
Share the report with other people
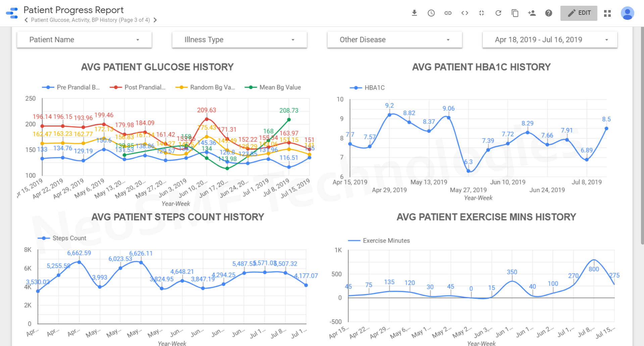click(x=532, y=13)
